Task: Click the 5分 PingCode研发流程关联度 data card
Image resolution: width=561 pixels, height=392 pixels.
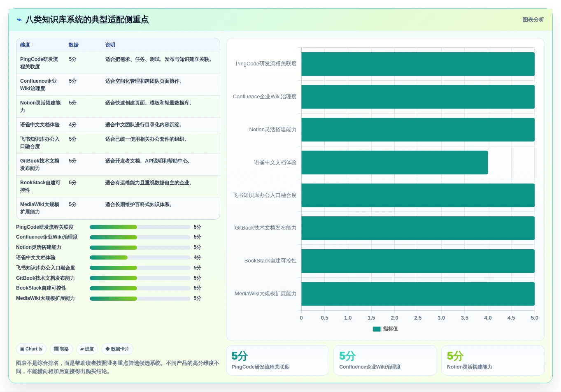Action: (277, 360)
